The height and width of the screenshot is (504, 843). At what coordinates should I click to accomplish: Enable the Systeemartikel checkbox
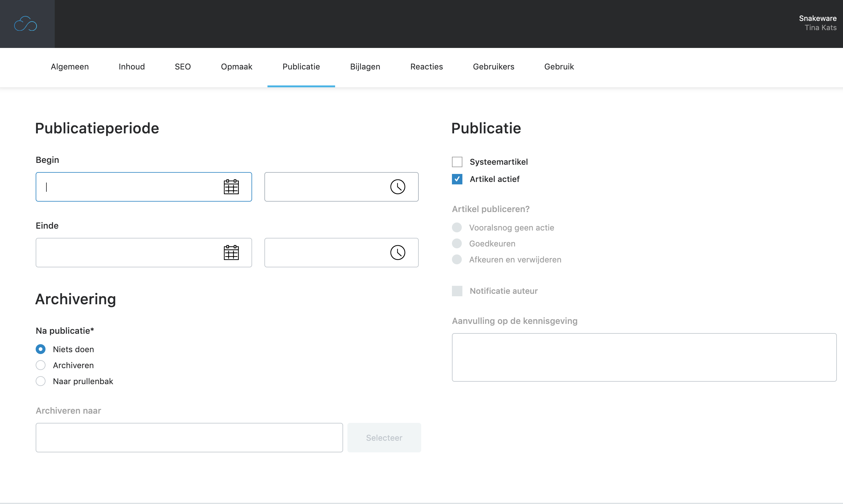[x=457, y=162]
